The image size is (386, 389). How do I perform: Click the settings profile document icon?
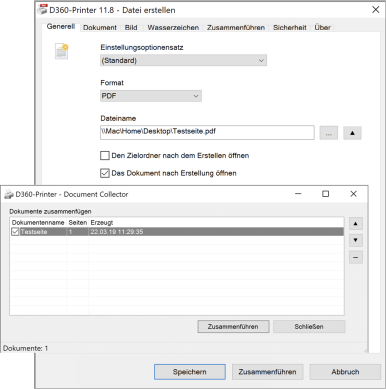[x=62, y=51]
